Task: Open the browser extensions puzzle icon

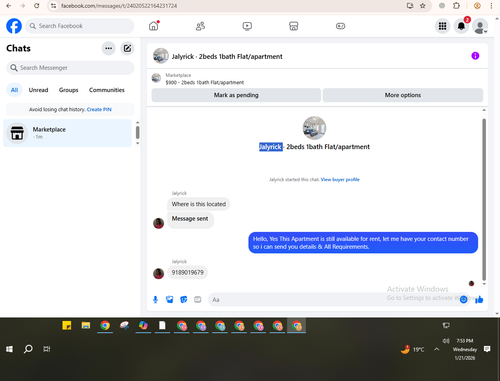Action: coord(456,6)
